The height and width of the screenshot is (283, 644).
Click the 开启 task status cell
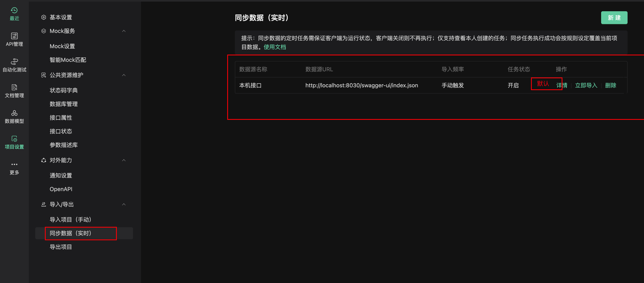[x=513, y=85]
